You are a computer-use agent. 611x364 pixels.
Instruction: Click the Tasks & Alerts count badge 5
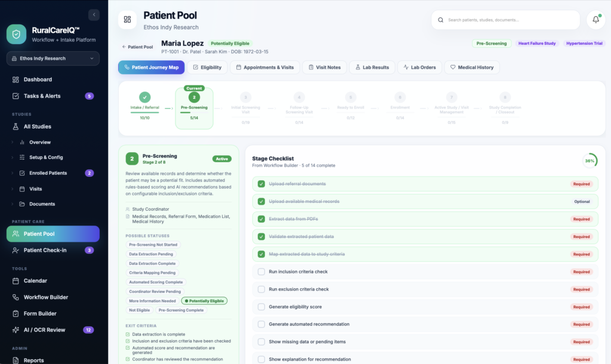[90, 96]
